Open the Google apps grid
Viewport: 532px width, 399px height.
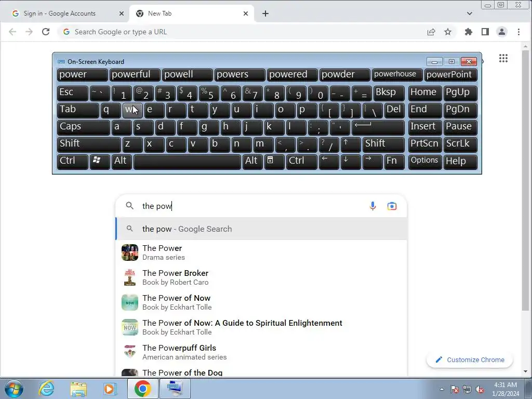[x=503, y=58]
